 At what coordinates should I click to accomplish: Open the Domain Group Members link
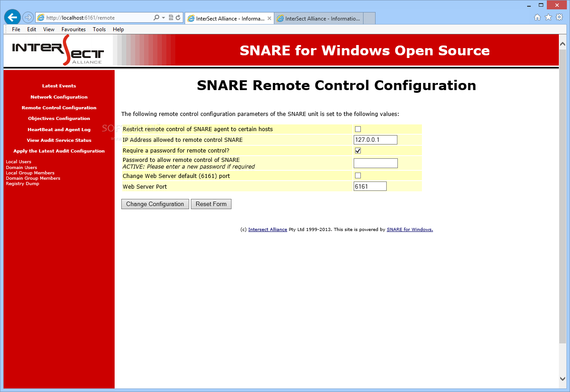pos(33,178)
